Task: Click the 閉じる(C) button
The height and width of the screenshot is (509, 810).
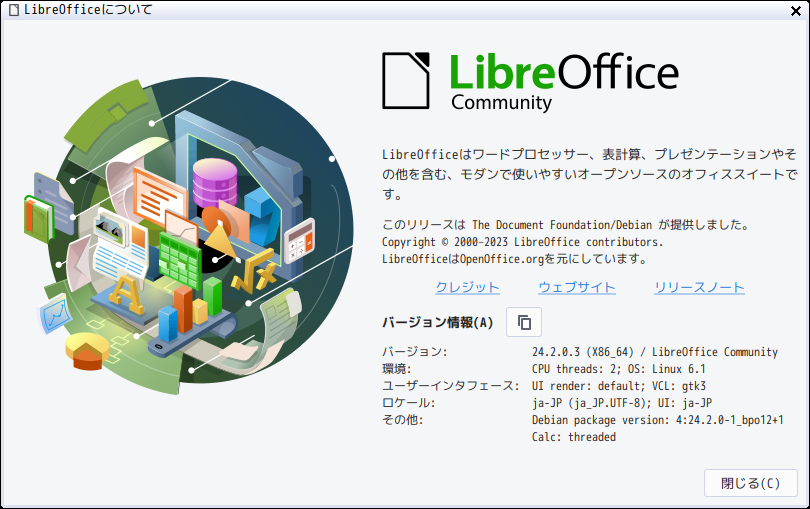Action: 751,483
